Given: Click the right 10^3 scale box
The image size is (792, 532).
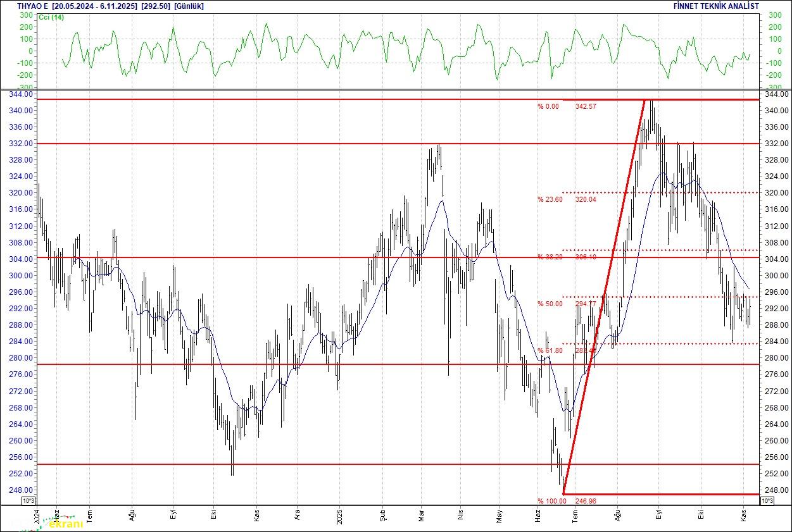Looking at the screenshot, I should (x=766, y=501).
